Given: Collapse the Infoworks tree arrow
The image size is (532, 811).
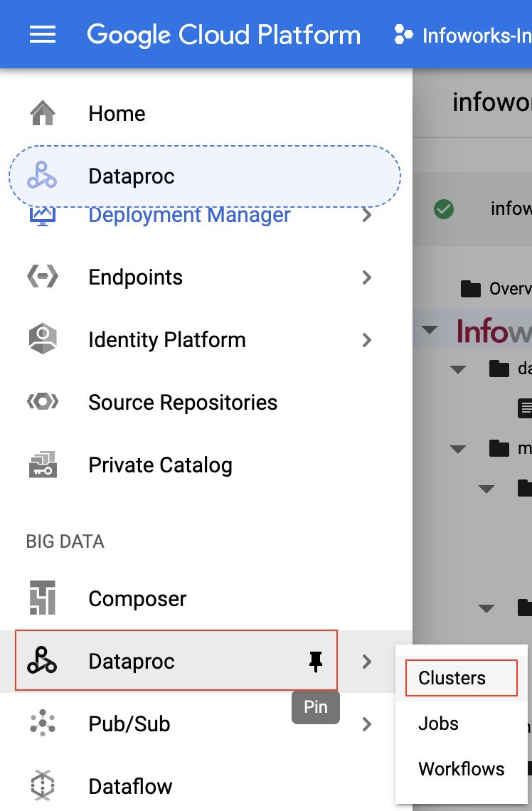Looking at the screenshot, I should pos(430,329).
